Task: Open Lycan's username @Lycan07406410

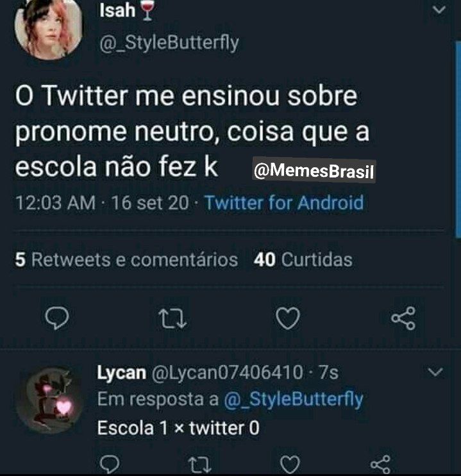Action: (227, 372)
